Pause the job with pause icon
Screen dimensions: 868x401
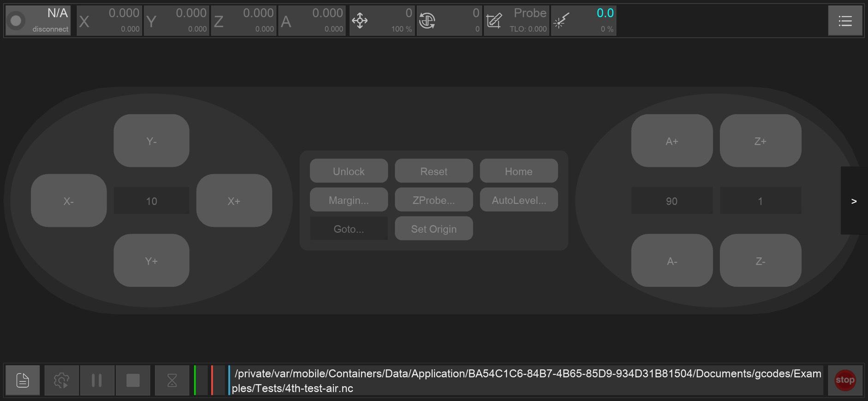(97, 380)
